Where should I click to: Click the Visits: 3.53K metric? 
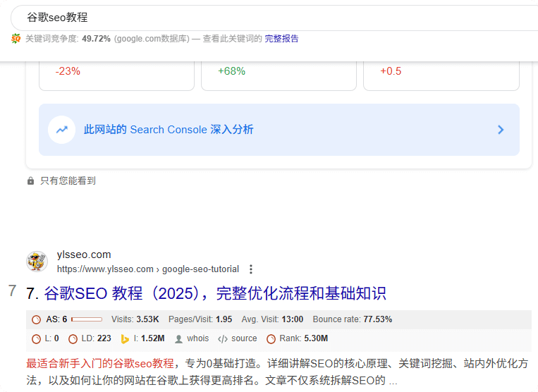[135, 319]
